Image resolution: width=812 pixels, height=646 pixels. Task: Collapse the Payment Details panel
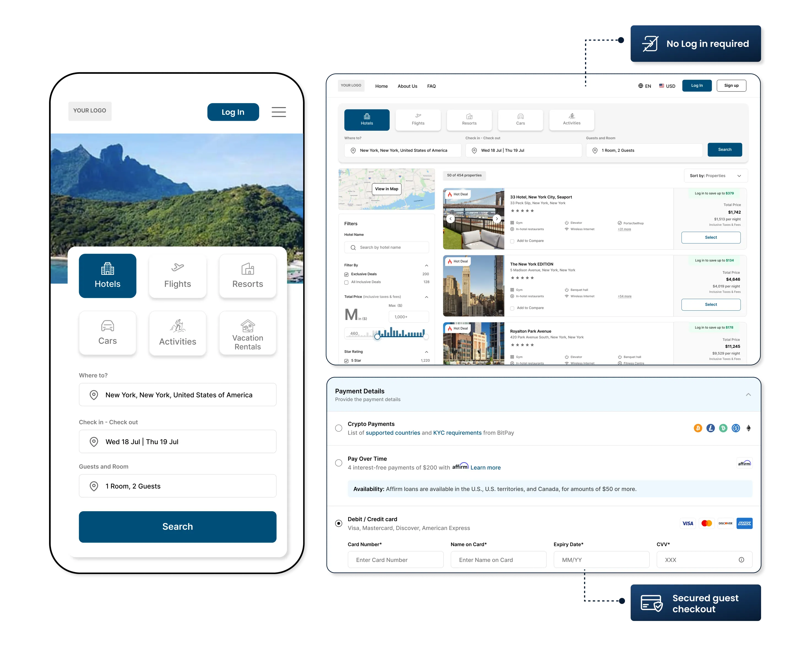[748, 395]
